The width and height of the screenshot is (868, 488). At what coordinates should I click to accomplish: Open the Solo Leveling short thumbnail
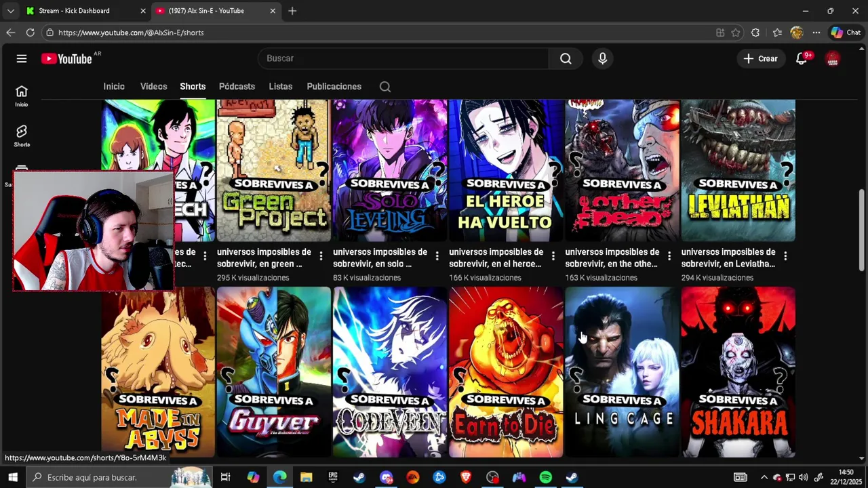click(x=390, y=170)
